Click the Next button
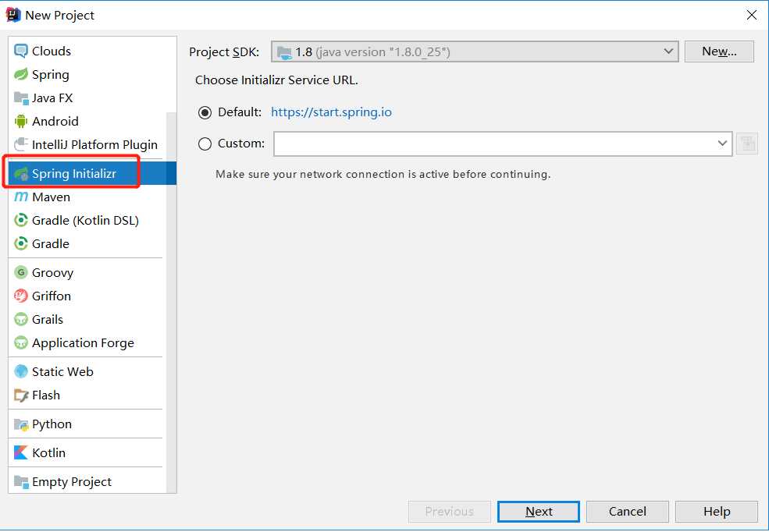Screen dimensions: 769x532 [539, 512]
